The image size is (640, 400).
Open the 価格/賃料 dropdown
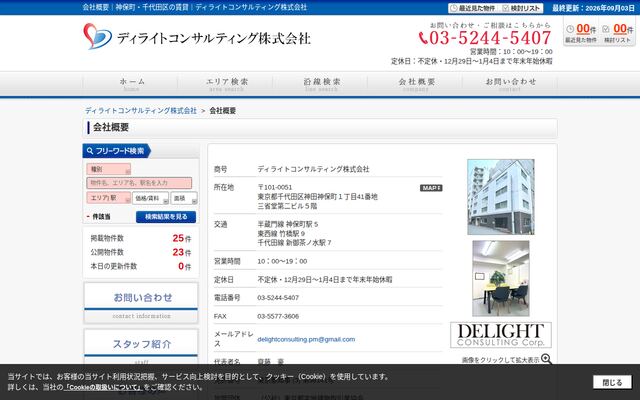[x=150, y=198]
